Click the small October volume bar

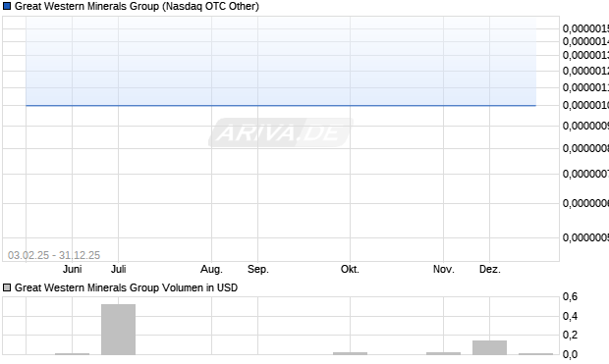350,353
